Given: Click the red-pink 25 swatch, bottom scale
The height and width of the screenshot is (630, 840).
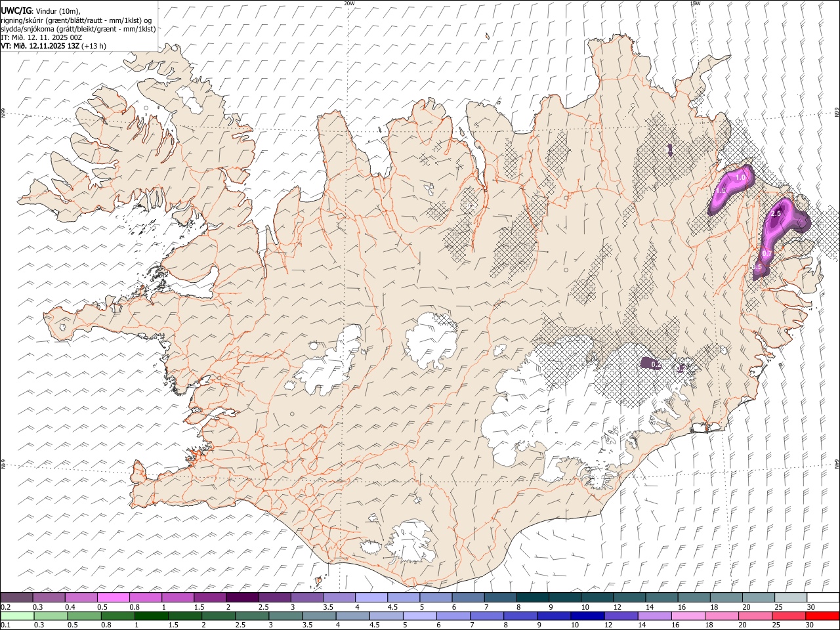Looking at the screenshot, I should 788,616.
